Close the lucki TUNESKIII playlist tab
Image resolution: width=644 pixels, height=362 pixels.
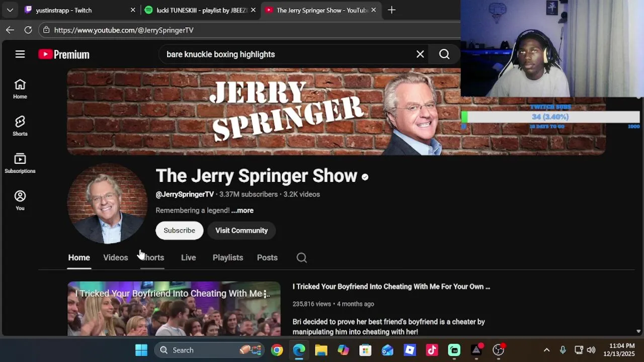[253, 10]
